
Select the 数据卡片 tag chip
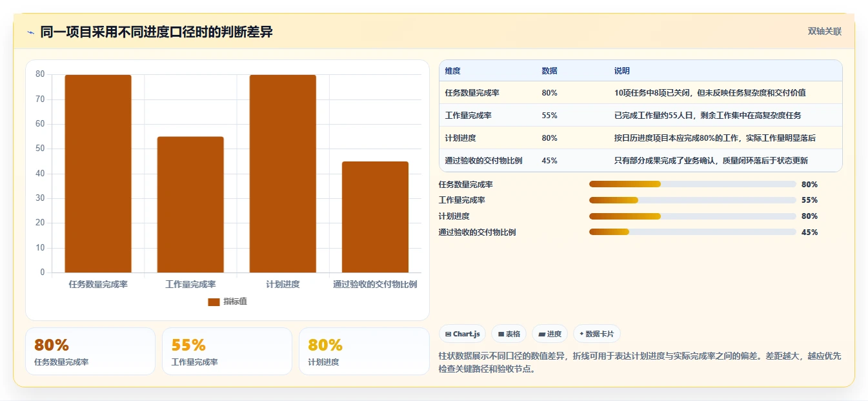pyautogui.click(x=597, y=334)
